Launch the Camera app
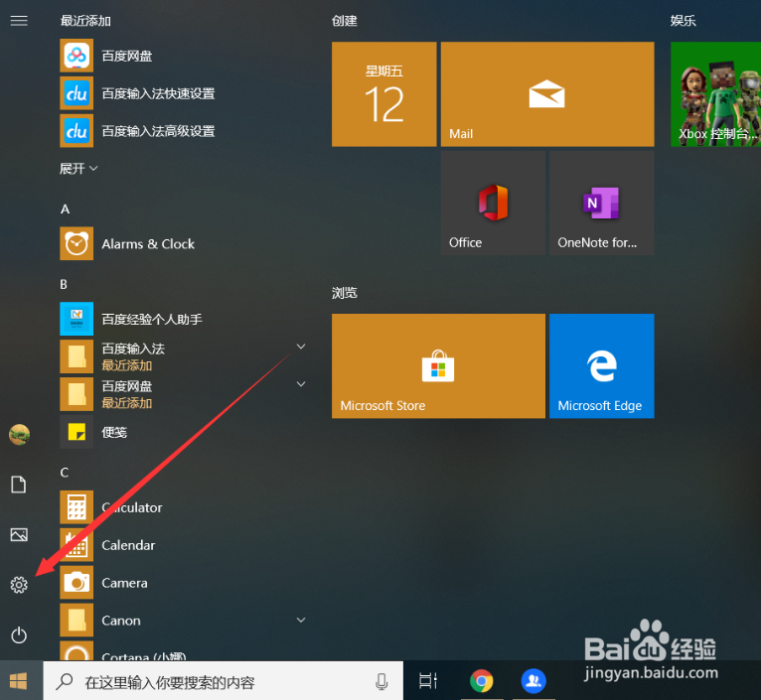The image size is (761, 700). (x=185, y=583)
